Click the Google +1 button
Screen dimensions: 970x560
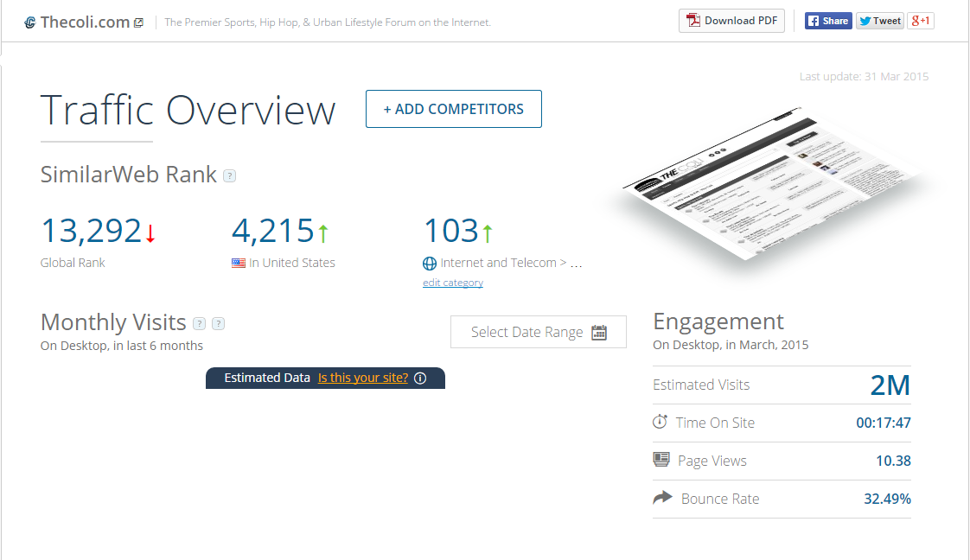click(921, 21)
